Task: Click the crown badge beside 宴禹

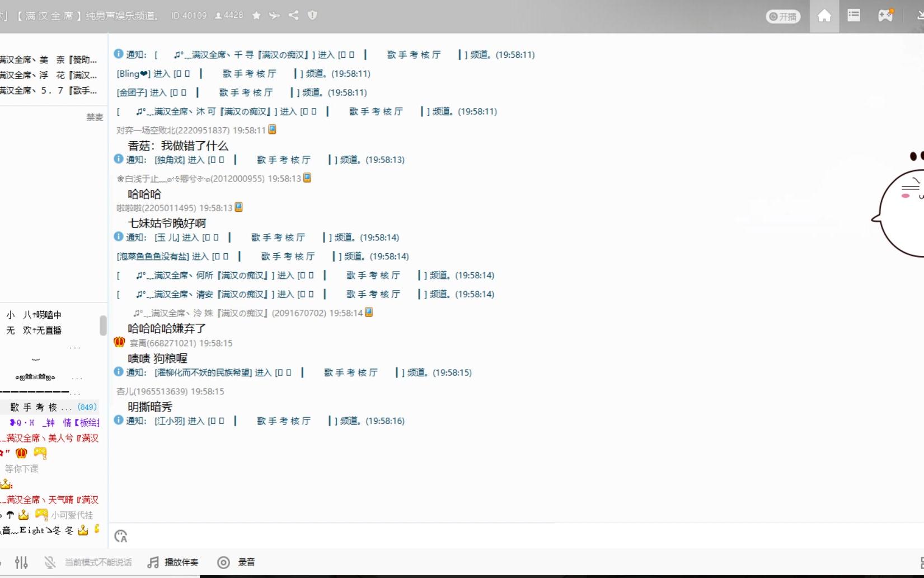Action: click(x=119, y=342)
